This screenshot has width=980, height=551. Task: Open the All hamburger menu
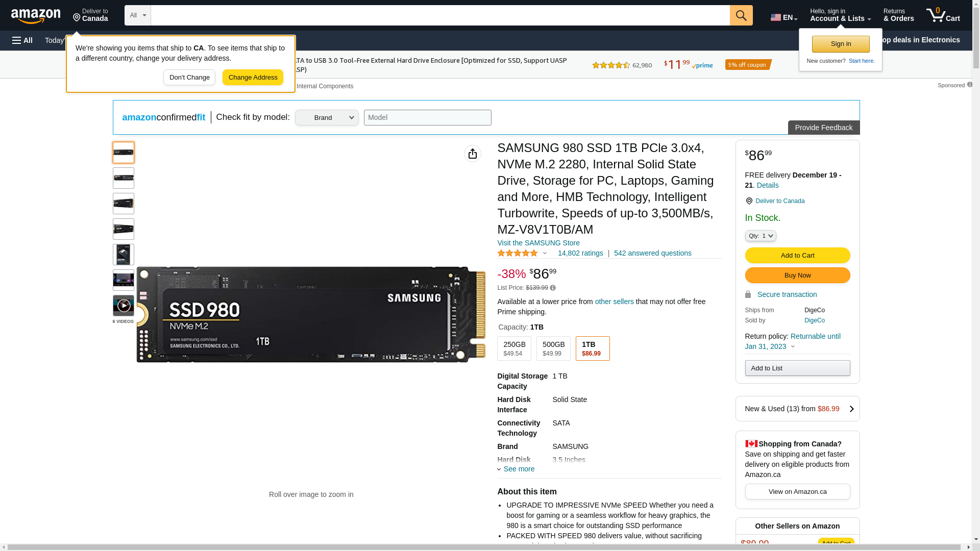pyautogui.click(x=22, y=40)
